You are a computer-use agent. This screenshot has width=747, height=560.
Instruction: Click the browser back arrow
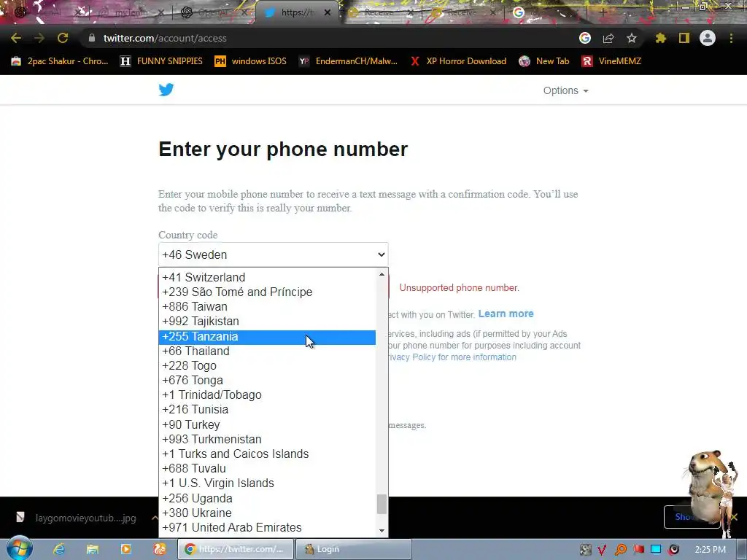click(16, 38)
